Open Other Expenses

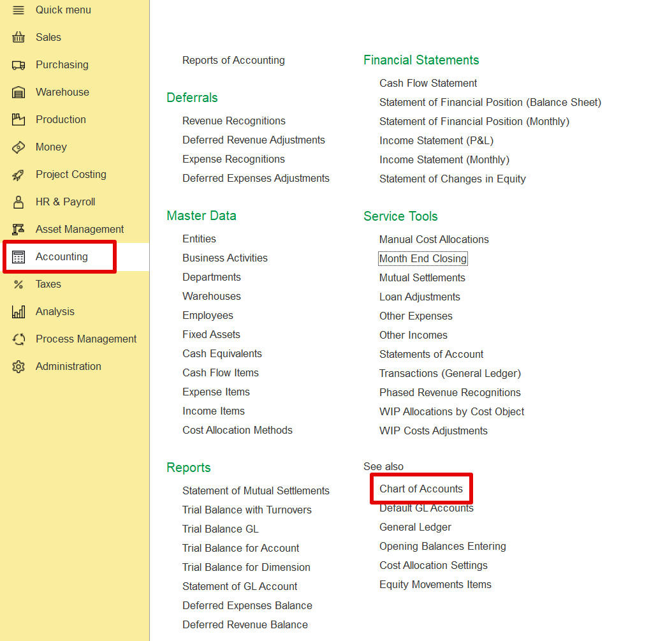[x=416, y=316]
